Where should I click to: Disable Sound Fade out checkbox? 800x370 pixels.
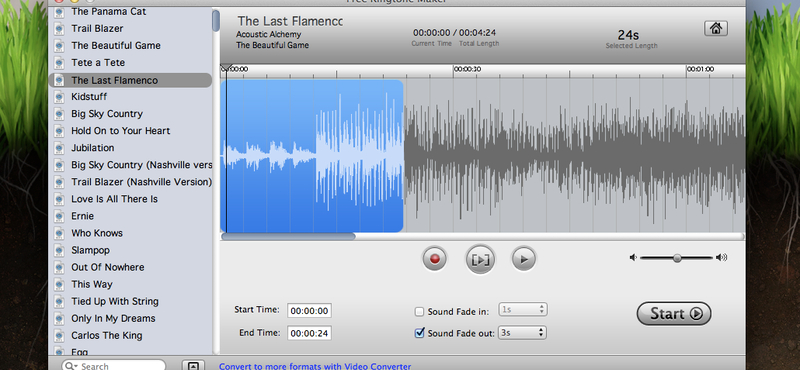419,333
